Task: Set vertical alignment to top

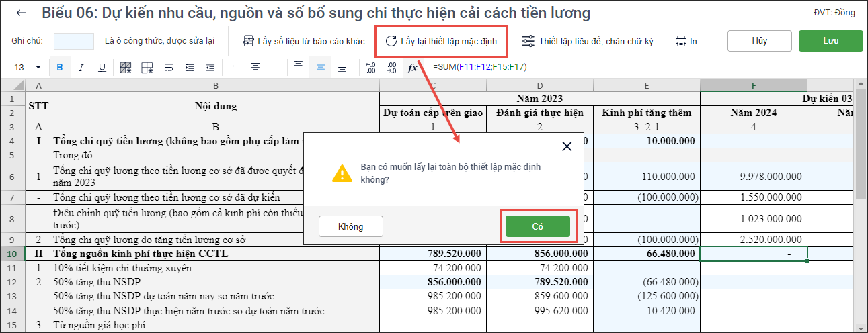Action: pyautogui.click(x=299, y=67)
